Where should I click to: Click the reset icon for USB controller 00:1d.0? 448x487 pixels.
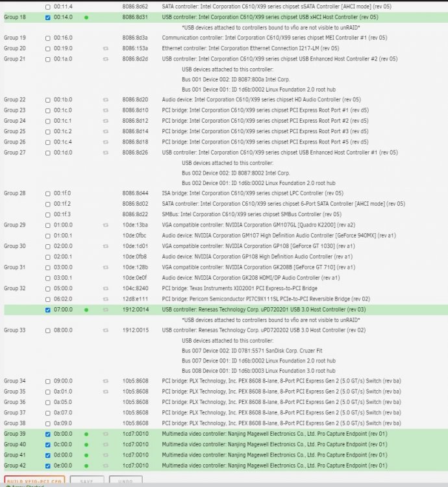coord(106,153)
